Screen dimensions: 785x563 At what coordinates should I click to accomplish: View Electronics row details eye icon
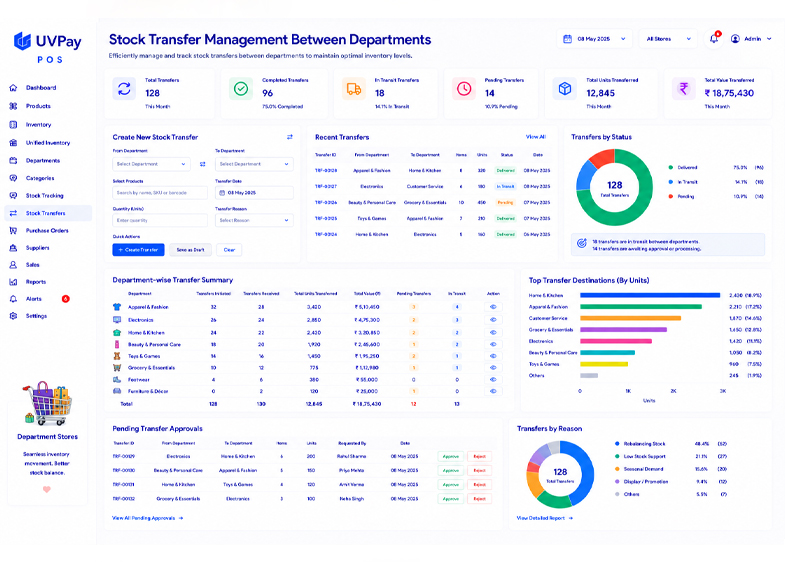click(493, 320)
